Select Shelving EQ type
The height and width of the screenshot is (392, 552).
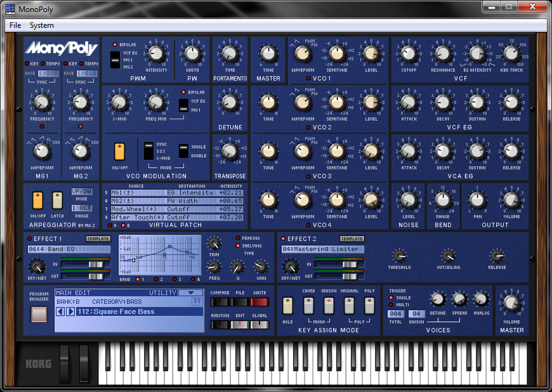point(238,246)
